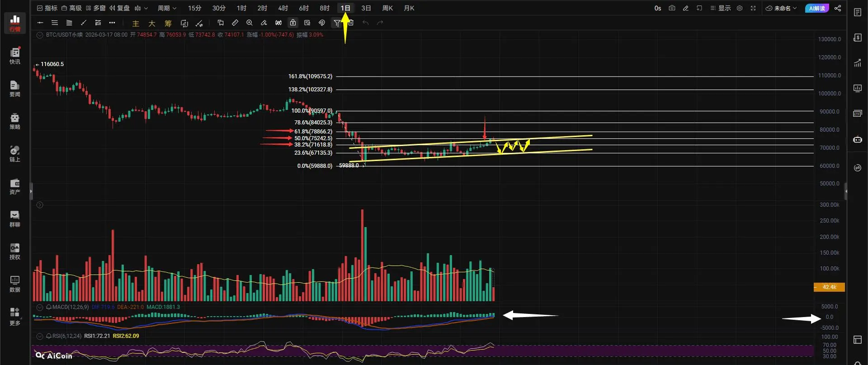Collapse the volume pane circle toggle
Screen dimensions: 868x365
tap(40, 205)
